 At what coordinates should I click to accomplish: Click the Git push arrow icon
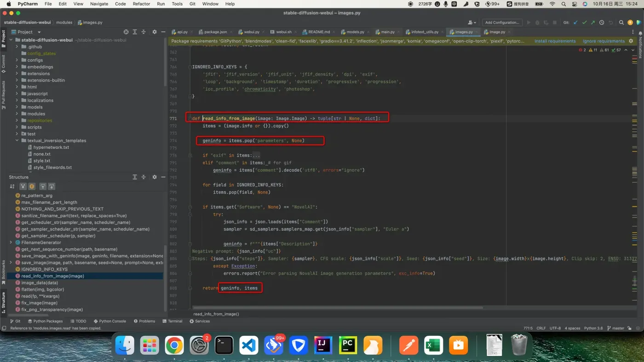pos(593,22)
